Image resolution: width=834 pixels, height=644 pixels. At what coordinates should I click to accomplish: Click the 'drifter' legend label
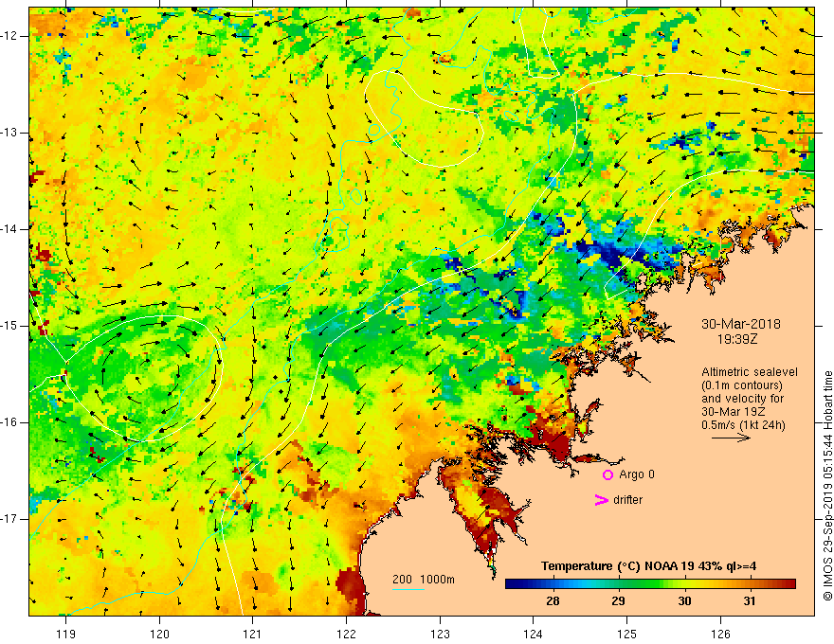[x=627, y=499]
